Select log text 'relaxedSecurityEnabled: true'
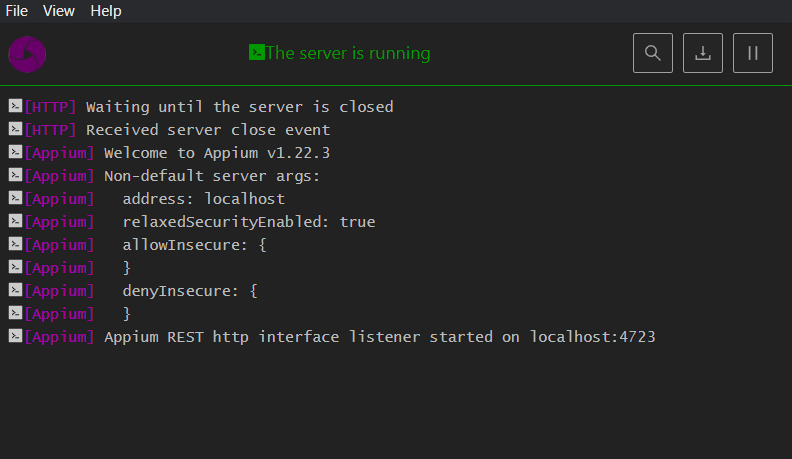 pos(249,222)
